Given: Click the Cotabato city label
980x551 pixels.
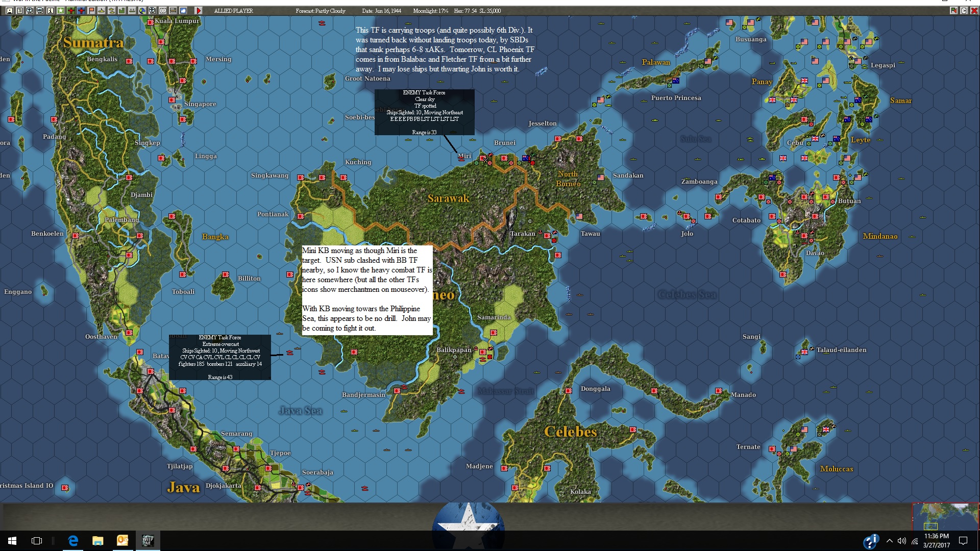Looking at the screenshot, I should coord(746,220).
